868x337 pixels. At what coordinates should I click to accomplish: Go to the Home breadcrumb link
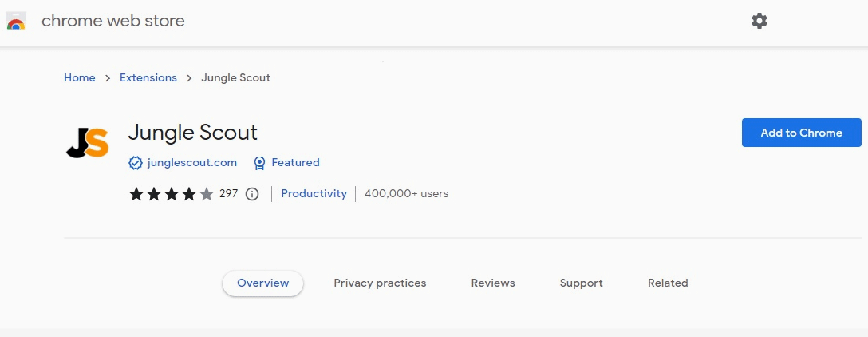click(80, 78)
